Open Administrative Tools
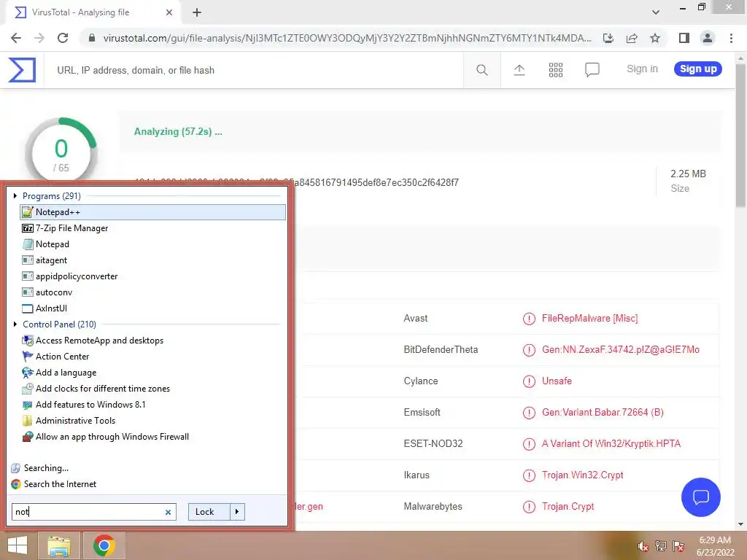Screen dimensions: 747x560 [x=153, y=421]
